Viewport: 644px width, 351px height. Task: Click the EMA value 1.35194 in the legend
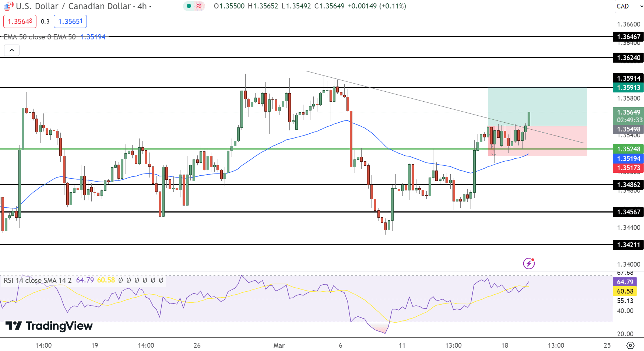pos(93,37)
